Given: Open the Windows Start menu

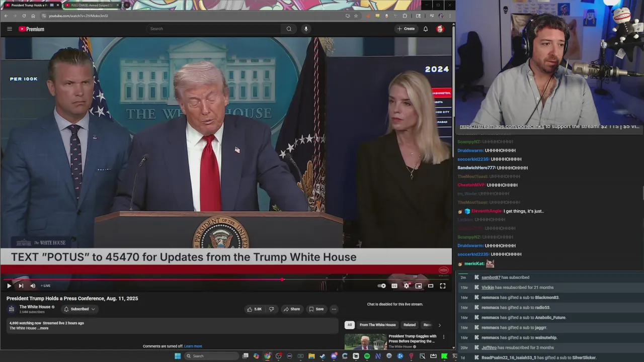Looking at the screenshot, I should (x=178, y=356).
